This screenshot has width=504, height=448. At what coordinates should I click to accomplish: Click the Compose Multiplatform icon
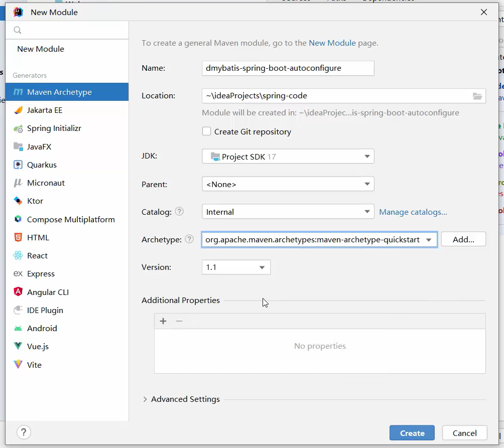[18, 219]
